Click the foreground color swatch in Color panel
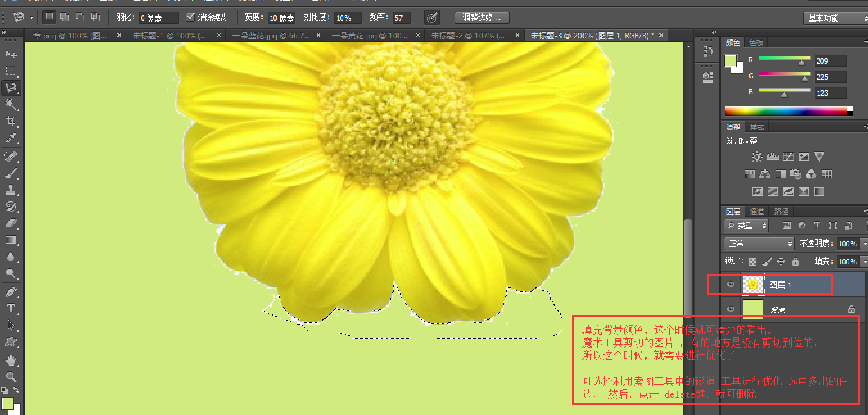This screenshot has width=868, height=415. (x=731, y=61)
